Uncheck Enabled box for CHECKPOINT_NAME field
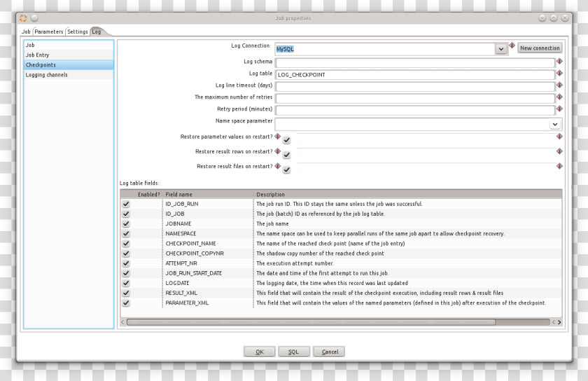The image size is (588, 381). [x=126, y=244]
